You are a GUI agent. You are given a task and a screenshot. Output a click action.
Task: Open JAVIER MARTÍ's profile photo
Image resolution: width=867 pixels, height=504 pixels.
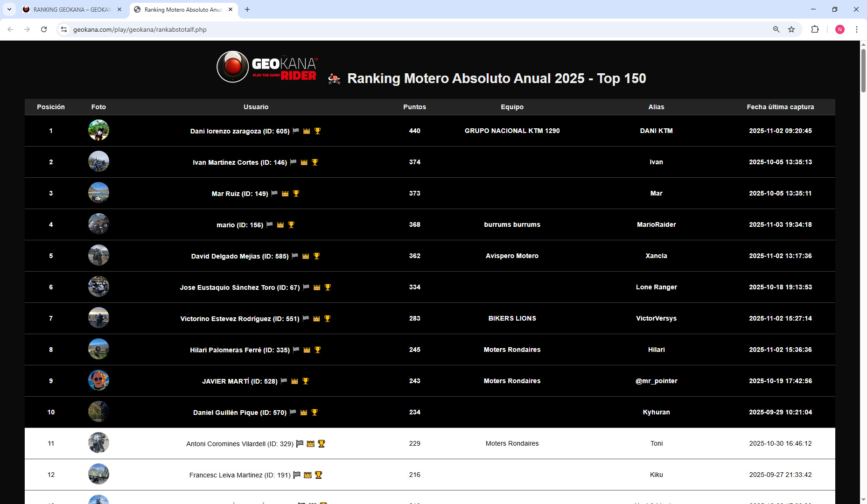(98, 380)
